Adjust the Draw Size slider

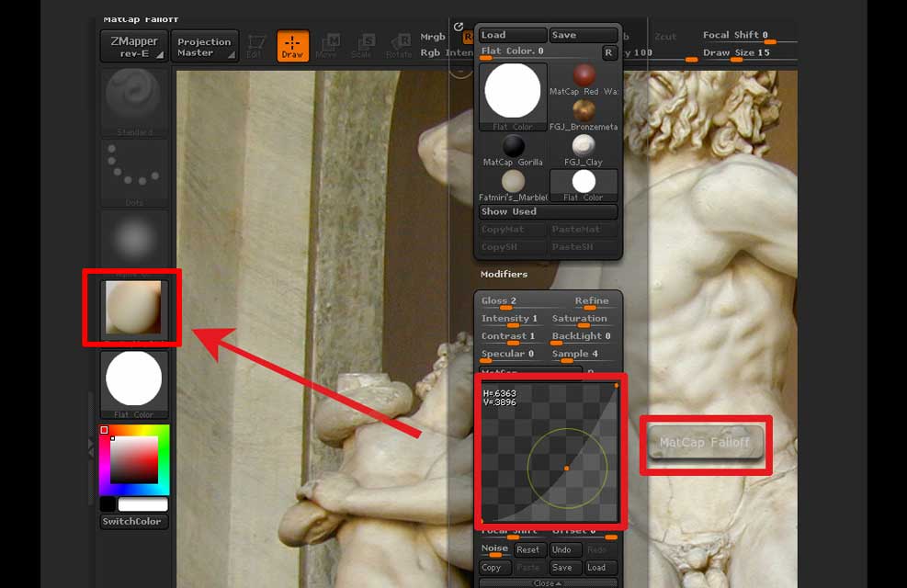pos(748,53)
